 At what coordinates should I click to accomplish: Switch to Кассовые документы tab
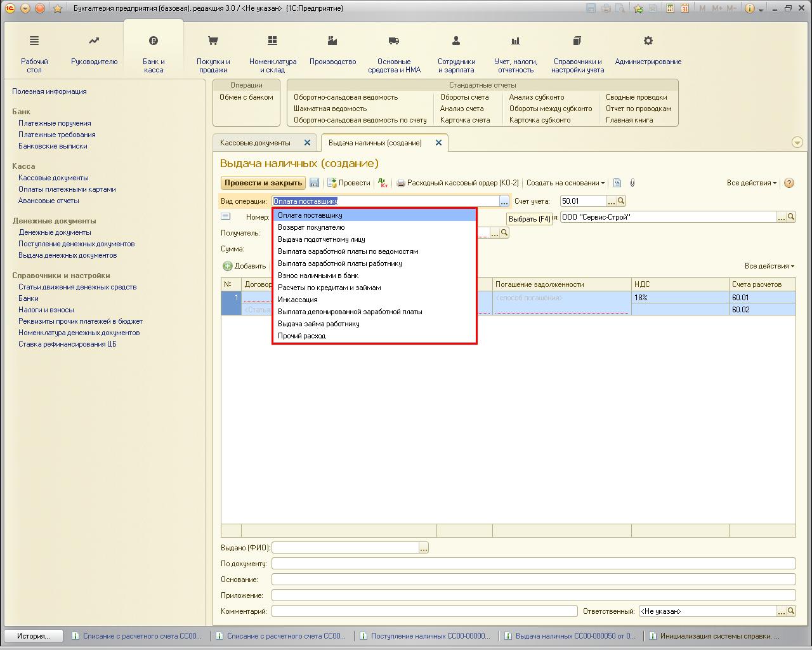pos(255,143)
